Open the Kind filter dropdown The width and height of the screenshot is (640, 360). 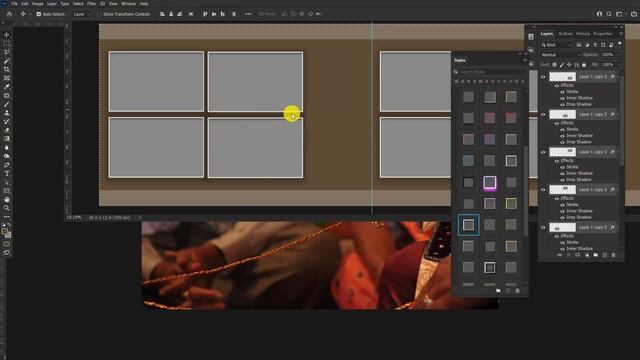coord(557,45)
